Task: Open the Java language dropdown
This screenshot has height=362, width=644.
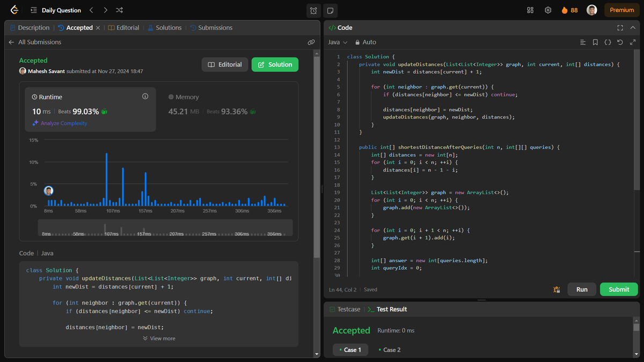Action: click(x=338, y=42)
